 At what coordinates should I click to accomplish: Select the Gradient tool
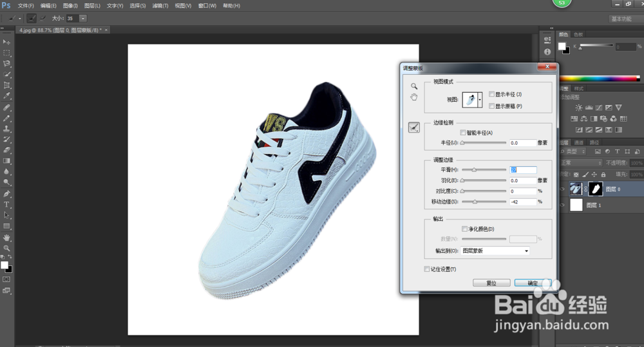[6, 161]
